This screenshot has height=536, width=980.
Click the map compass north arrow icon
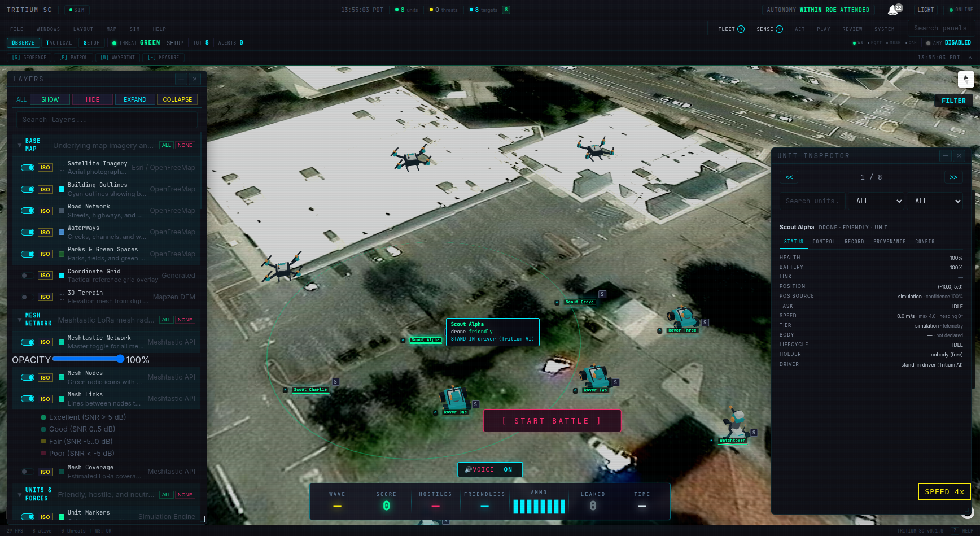coord(966,80)
